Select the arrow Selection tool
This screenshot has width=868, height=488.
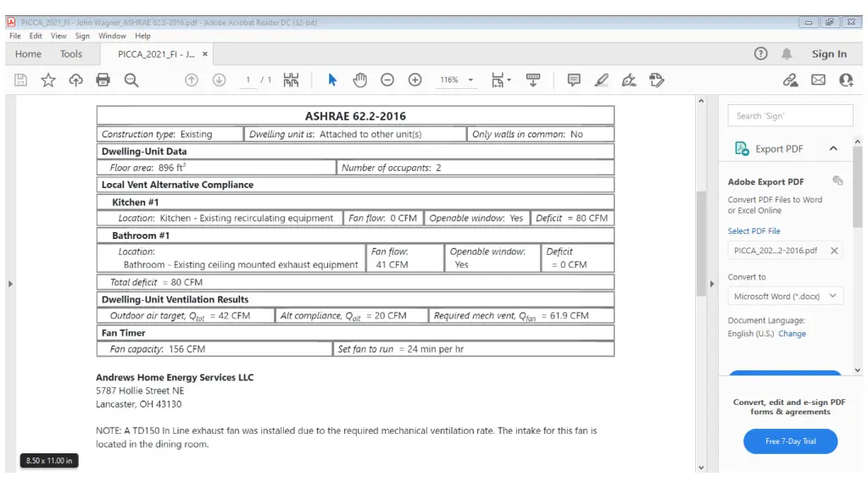click(332, 80)
